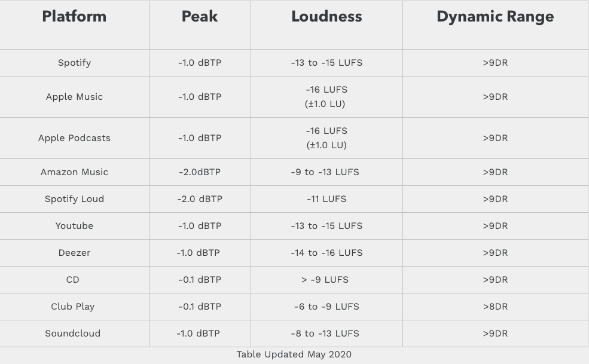
Task: Click the Table Updated May 2020 caption
Action: click(x=294, y=354)
